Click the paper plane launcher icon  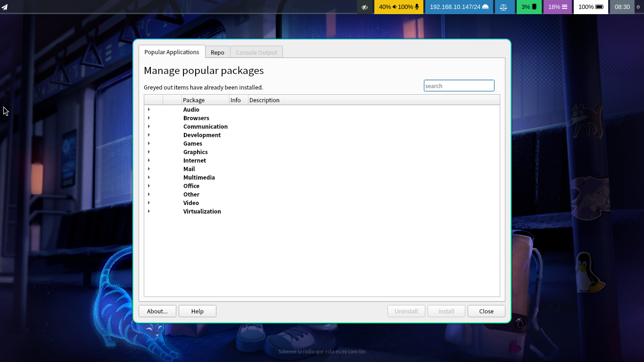[x=5, y=7]
